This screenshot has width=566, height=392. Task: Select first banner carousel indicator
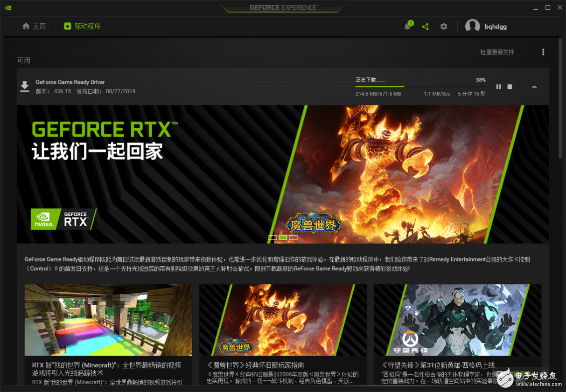coord(273,238)
